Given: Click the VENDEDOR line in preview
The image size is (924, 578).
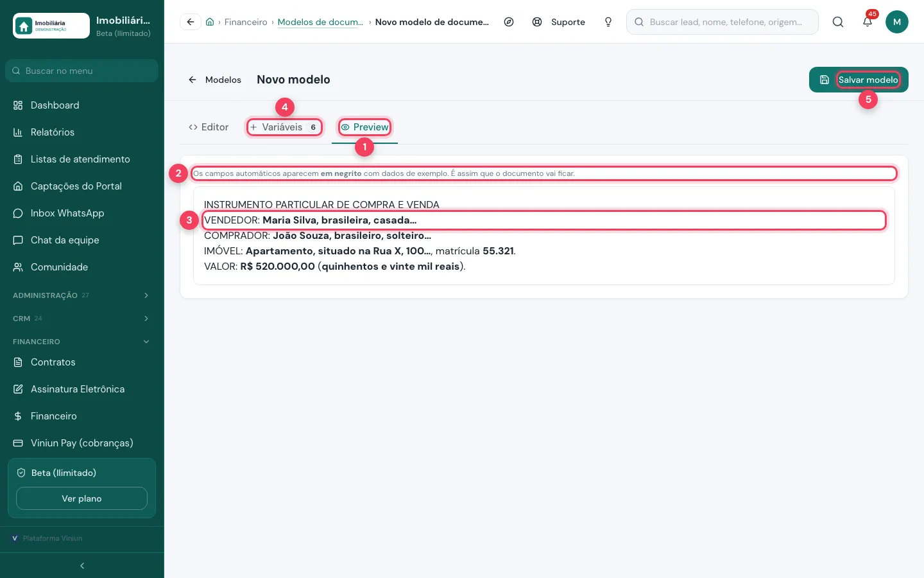Looking at the screenshot, I should pos(544,220).
